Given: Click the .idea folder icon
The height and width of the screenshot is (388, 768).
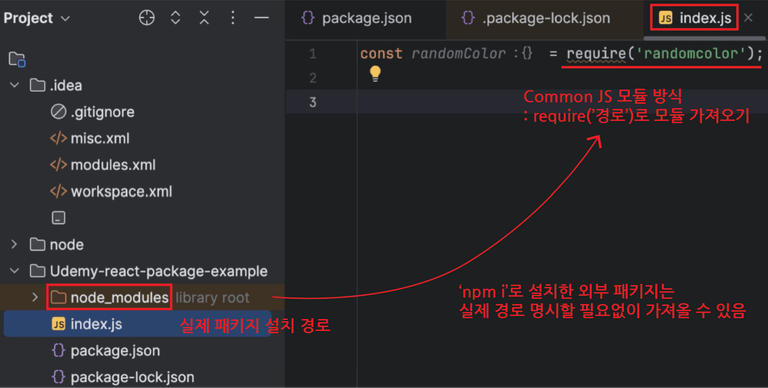Looking at the screenshot, I should [x=37, y=85].
